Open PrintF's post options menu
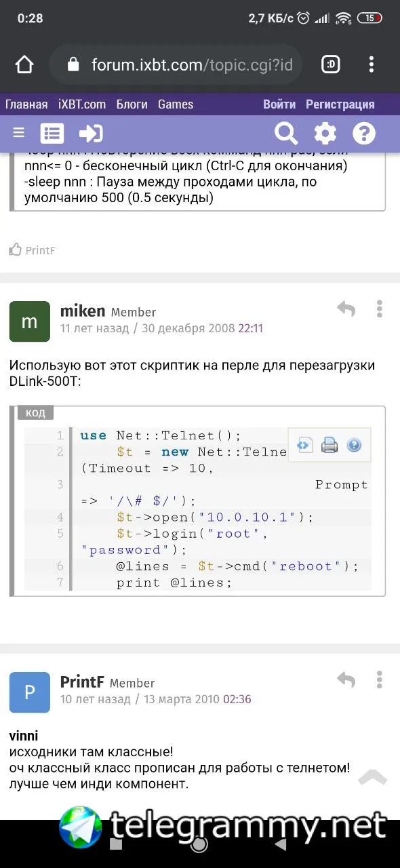 click(x=380, y=679)
